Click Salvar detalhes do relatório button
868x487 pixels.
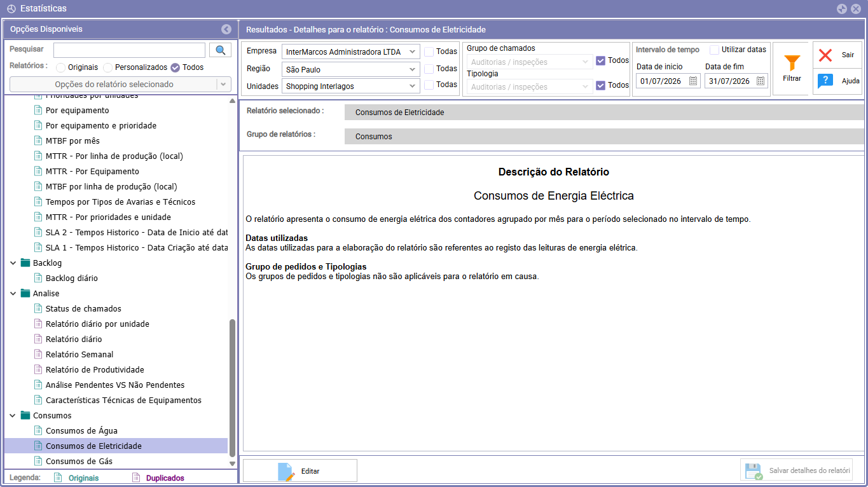click(x=796, y=470)
